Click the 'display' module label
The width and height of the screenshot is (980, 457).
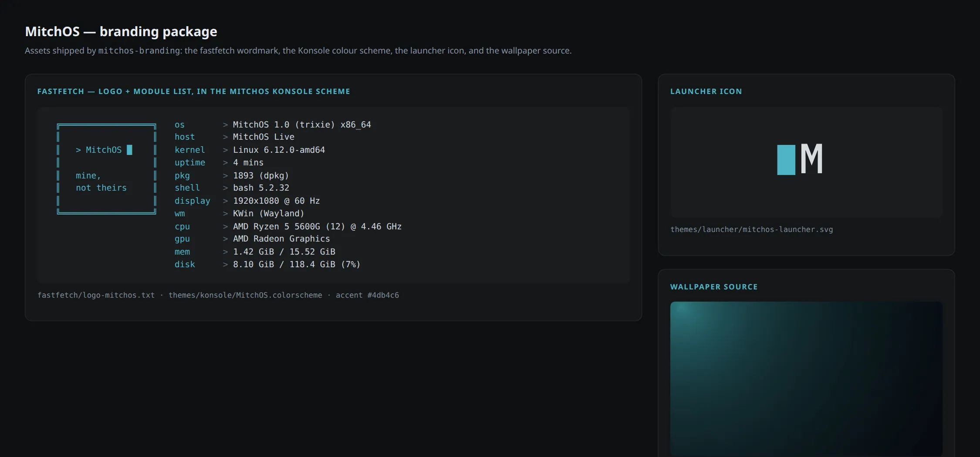coord(193,201)
